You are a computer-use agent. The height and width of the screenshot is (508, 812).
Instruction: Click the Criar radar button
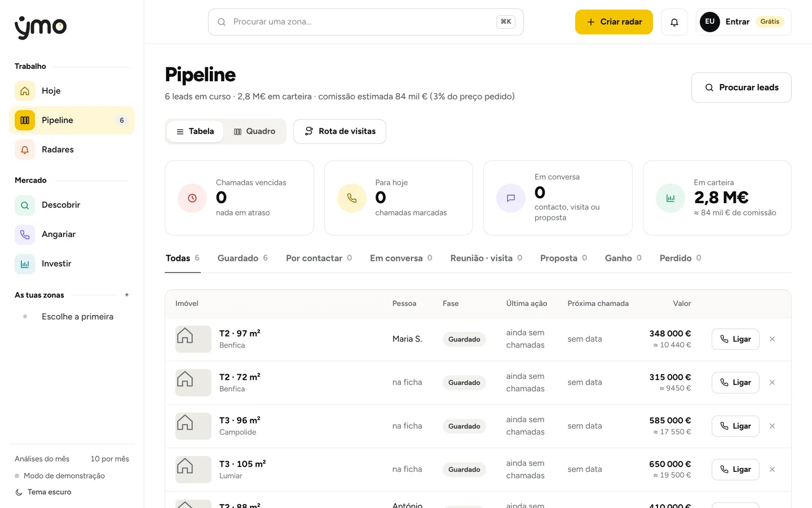(614, 22)
